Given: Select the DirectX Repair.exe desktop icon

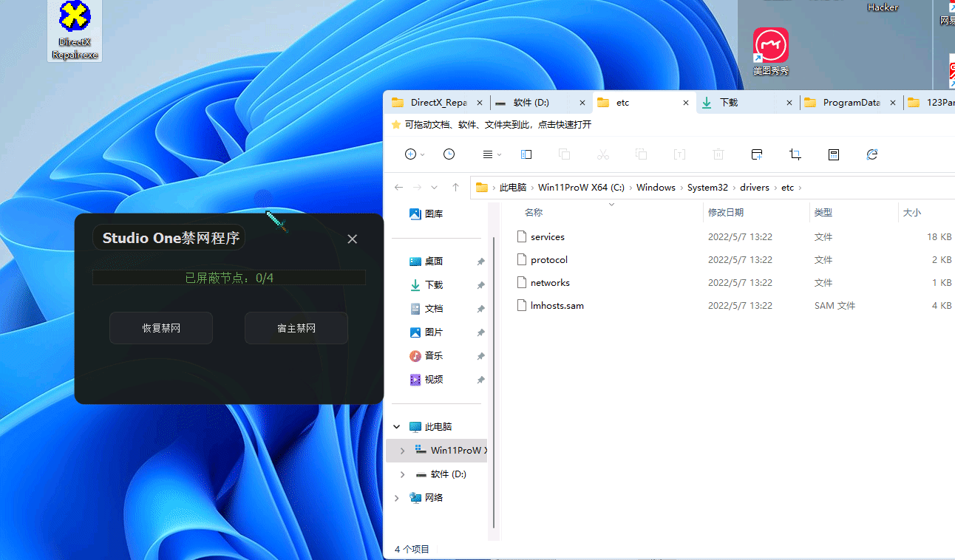Looking at the screenshot, I should pyautogui.click(x=75, y=31).
